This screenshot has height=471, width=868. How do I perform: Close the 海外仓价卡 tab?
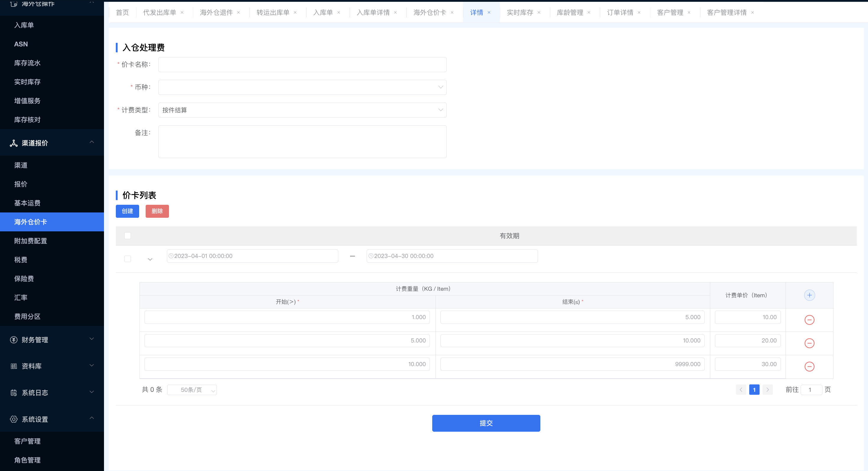coord(452,12)
